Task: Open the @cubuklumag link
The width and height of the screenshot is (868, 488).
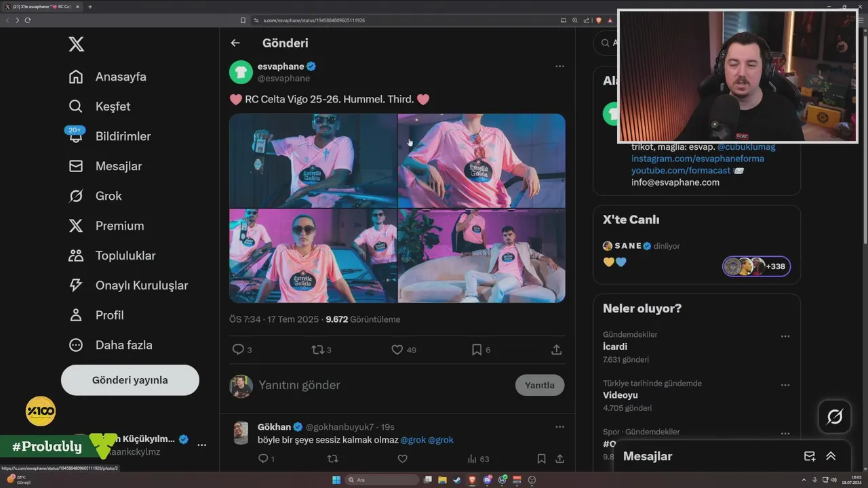Action: point(746,146)
